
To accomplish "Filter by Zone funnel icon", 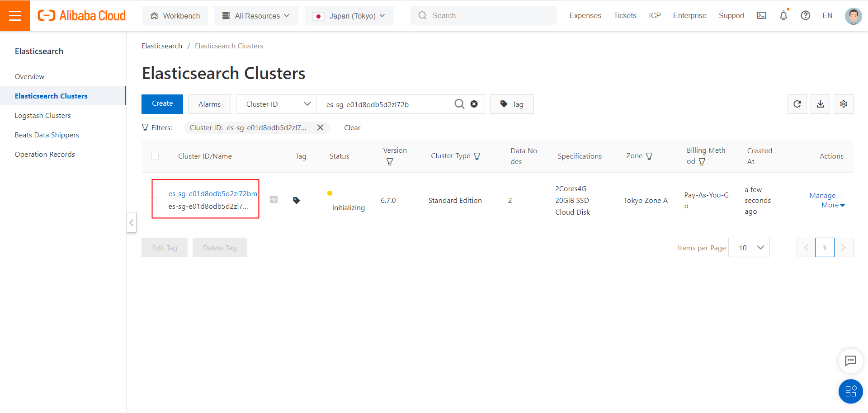I will 650,156.
